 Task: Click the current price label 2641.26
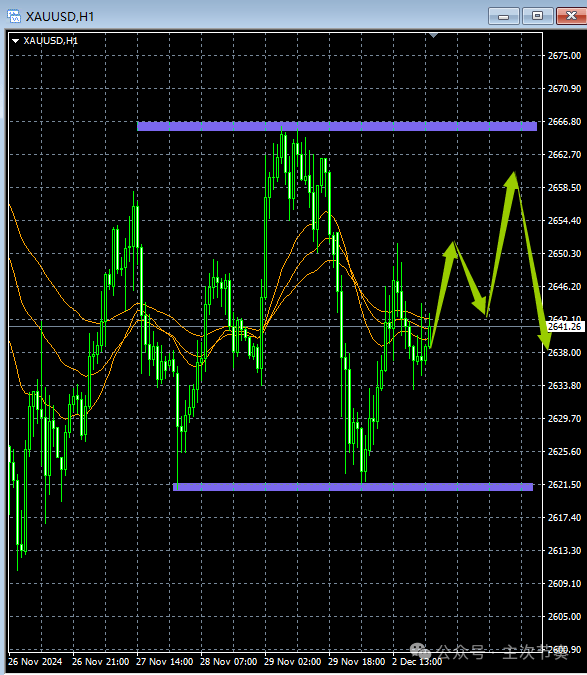[565, 327]
